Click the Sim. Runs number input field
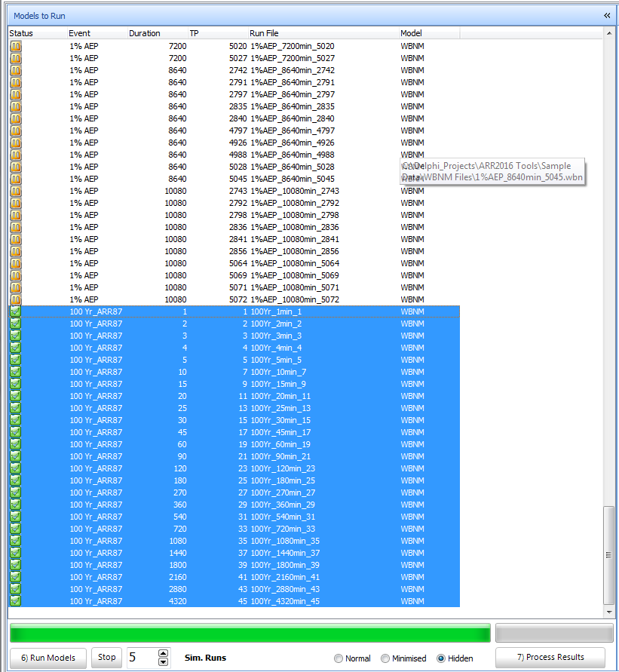 point(141,658)
